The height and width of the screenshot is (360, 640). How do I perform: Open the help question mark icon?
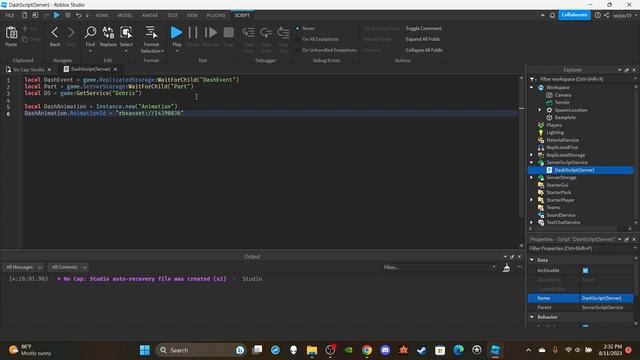click(x=598, y=15)
